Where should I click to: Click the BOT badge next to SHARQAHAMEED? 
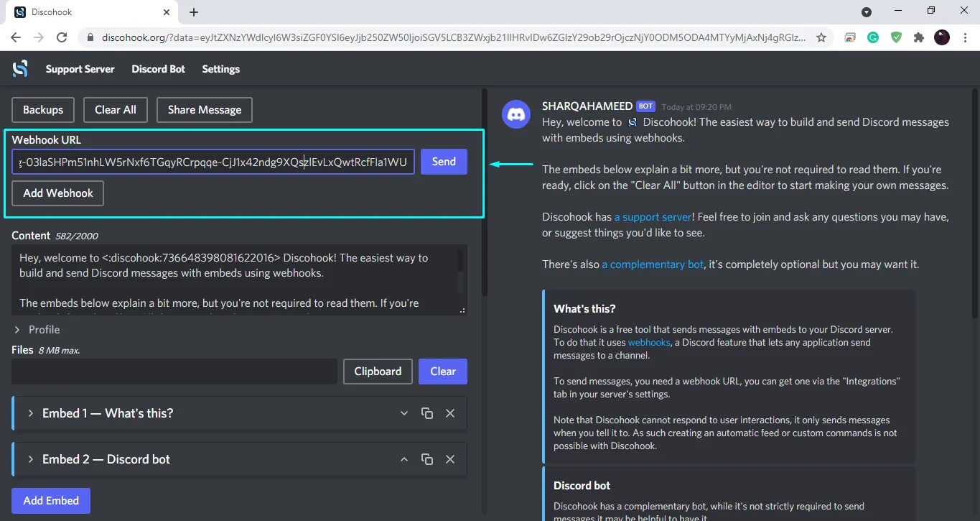(645, 106)
